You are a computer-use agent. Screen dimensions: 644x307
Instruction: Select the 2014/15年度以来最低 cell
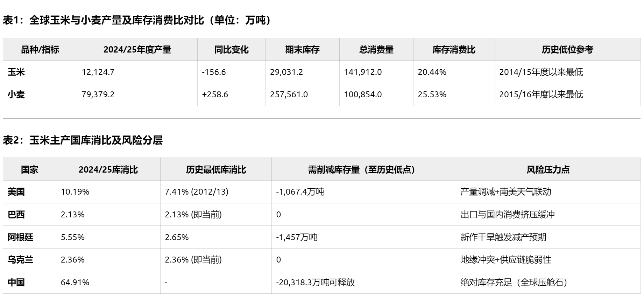pyautogui.click(x=541, y=72)
